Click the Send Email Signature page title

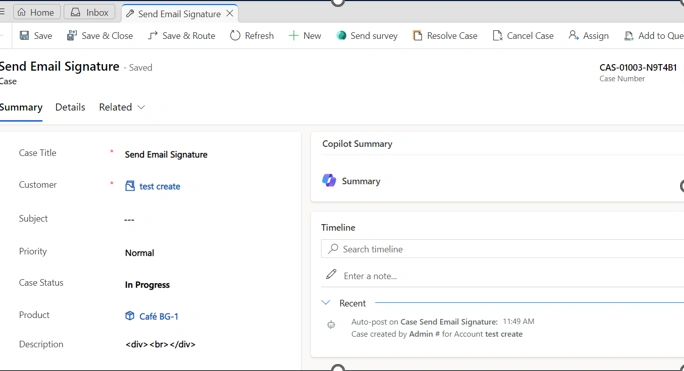(59, 67)
